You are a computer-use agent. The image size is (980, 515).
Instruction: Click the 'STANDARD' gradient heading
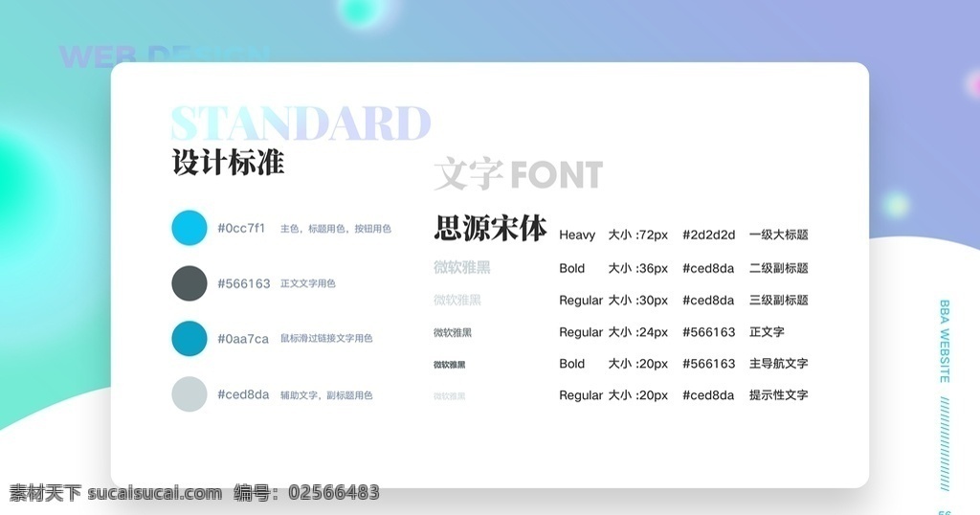(301, 123)
